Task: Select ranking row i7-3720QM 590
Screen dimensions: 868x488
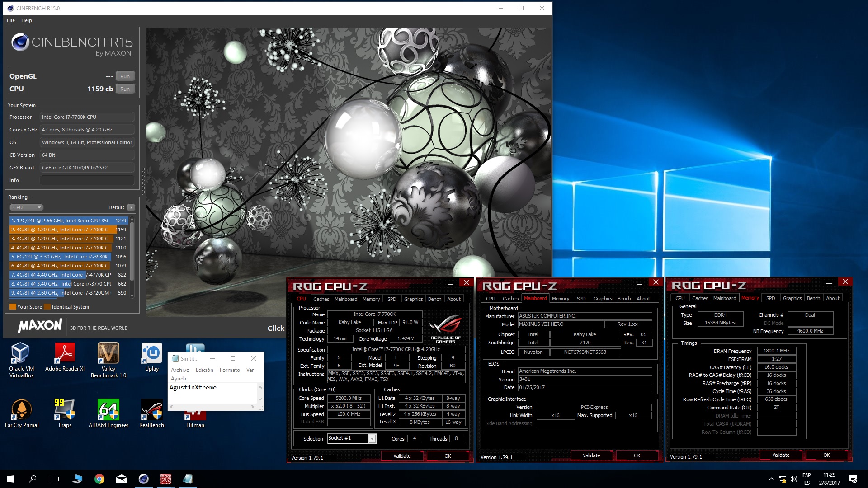Action: [x=69, y=293]
